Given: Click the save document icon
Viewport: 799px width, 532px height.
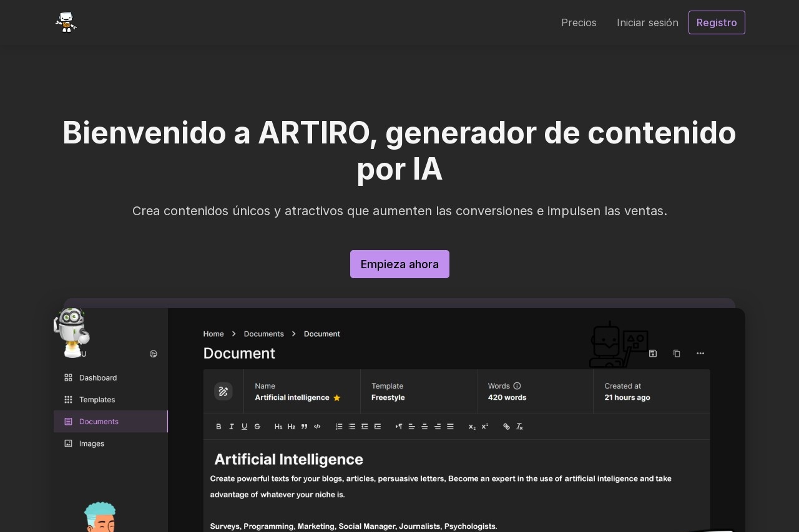Looking at the screenshot, I should (653, 353).
